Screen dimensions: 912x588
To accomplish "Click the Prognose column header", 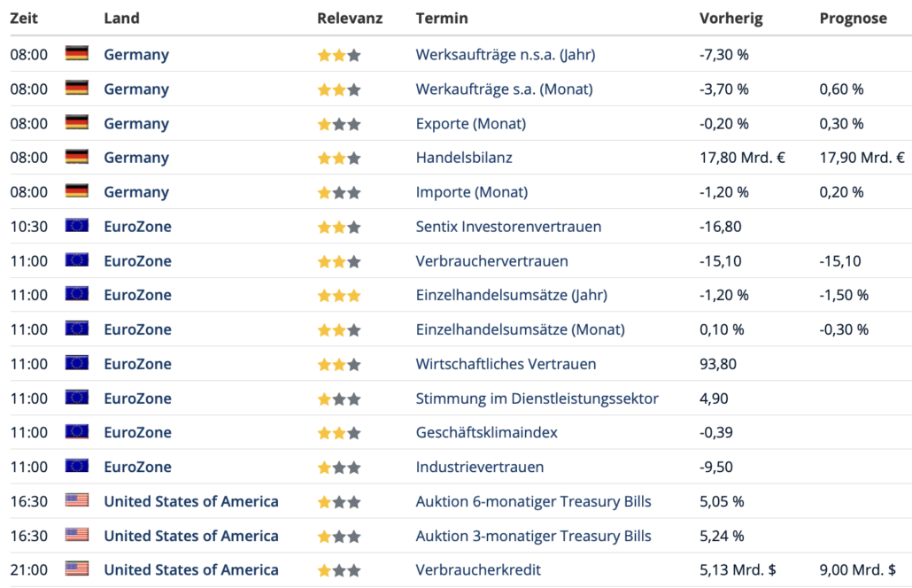I will click(853, 18).
